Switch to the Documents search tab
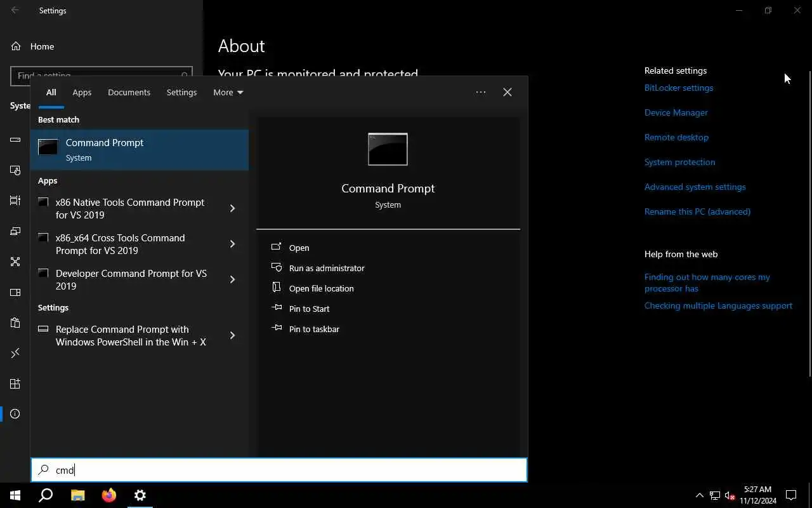This screenshot has width=812, height=508. pos(129,92)
